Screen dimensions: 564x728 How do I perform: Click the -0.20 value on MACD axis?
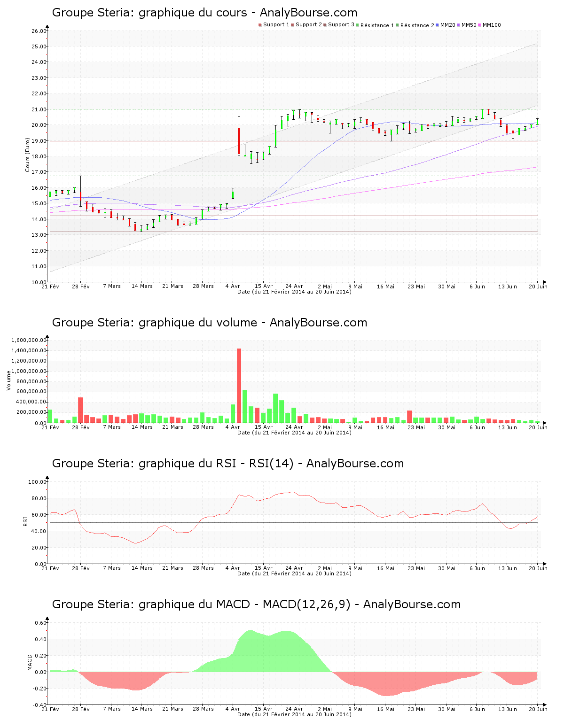pos(39,689)
